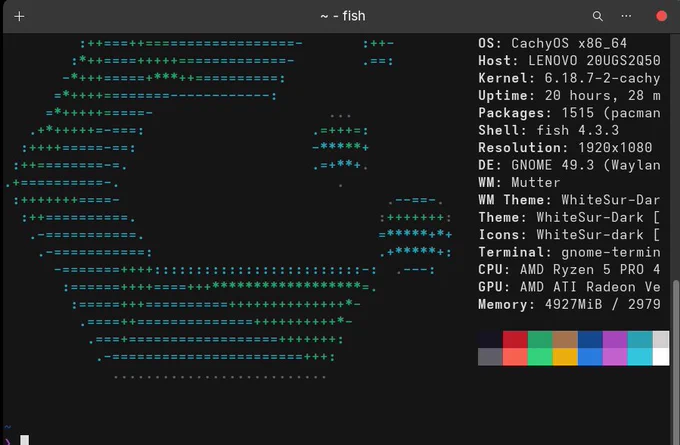The height and width of the screenshot is (445, 680).
Task: Select the 'Packages: 1515' line
Action: [x=569, y=113]
